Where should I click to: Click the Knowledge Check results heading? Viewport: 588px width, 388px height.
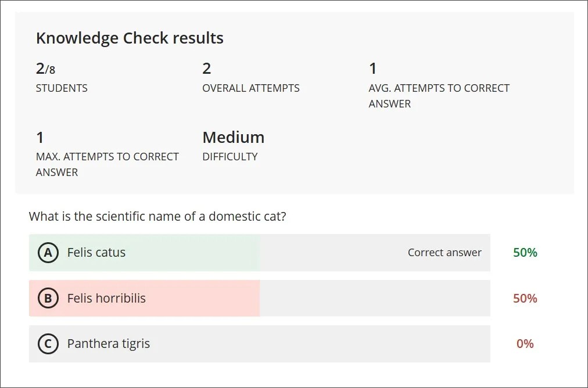(130, 37)
